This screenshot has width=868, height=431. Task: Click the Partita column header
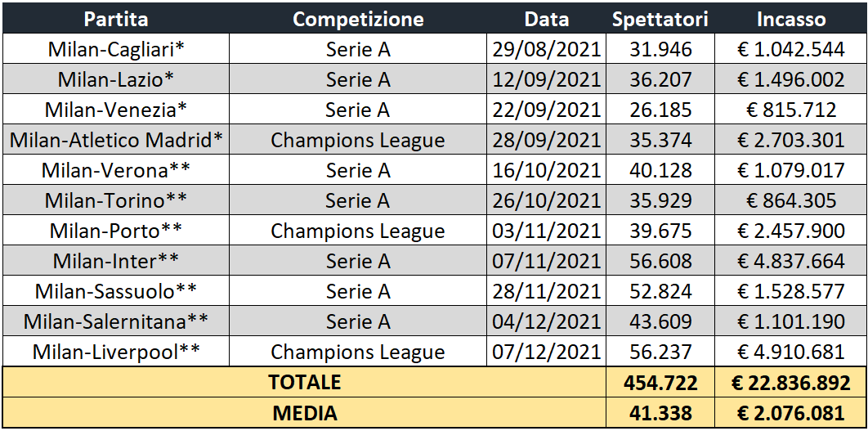115,19
